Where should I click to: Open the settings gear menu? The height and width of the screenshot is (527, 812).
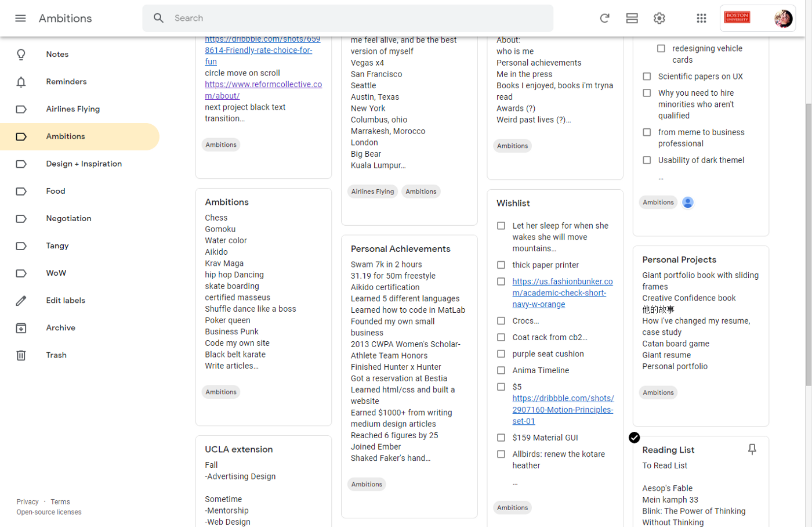pos(659,18)
